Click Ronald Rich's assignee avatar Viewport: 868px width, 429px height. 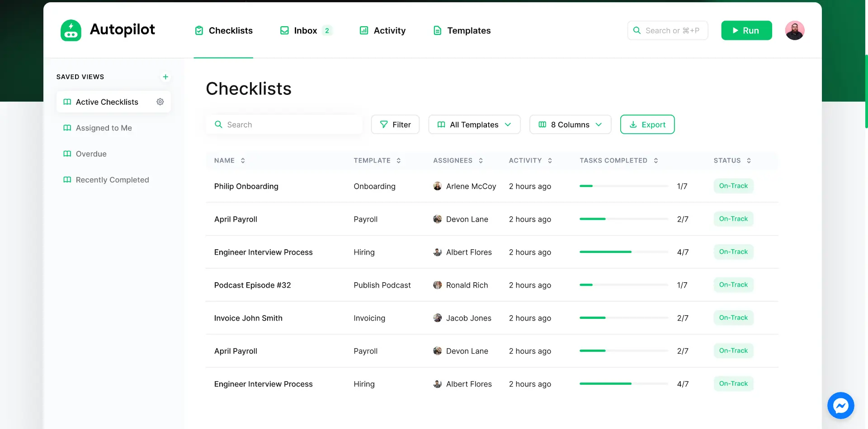pyautogui.click(x=437, y=285)
